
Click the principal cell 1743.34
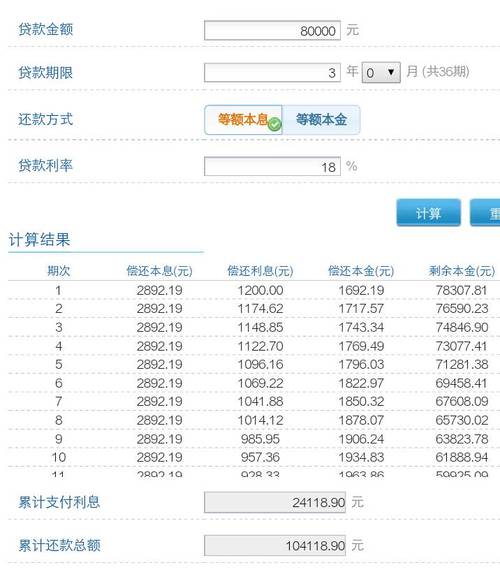click(361, 327)
